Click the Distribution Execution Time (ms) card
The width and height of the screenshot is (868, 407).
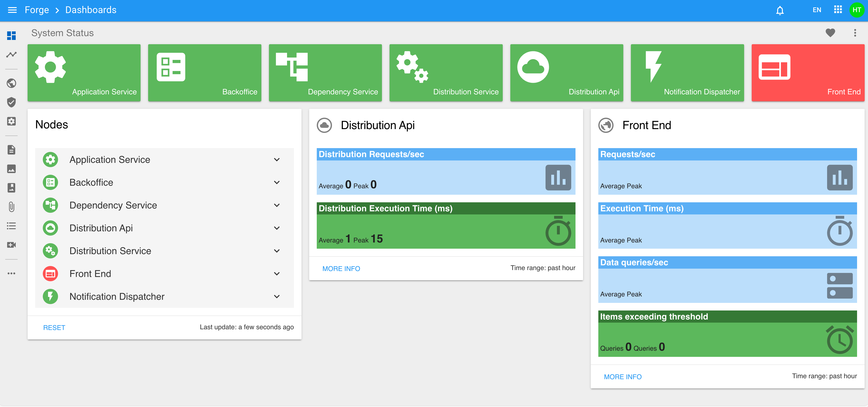click(x=446, y=225)
